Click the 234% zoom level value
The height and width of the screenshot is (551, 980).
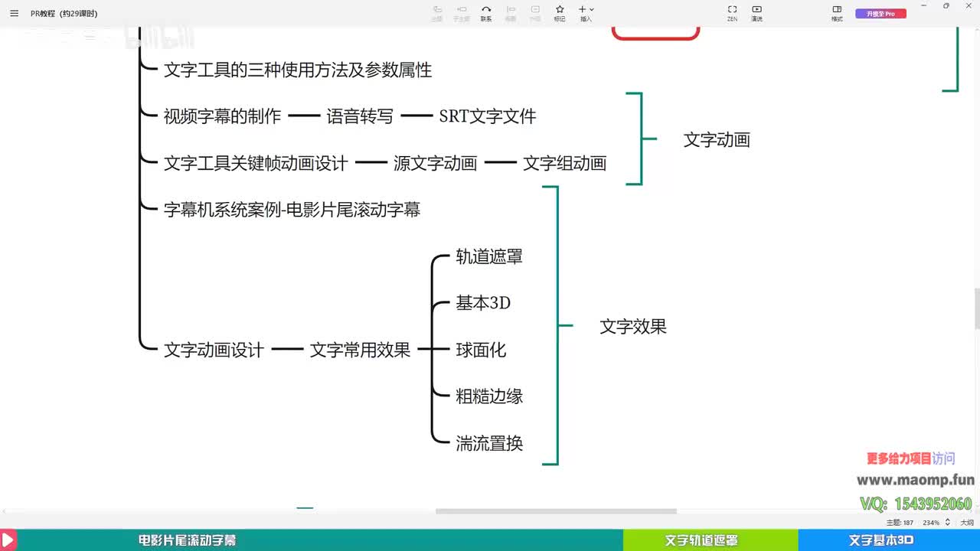(931, 523)
